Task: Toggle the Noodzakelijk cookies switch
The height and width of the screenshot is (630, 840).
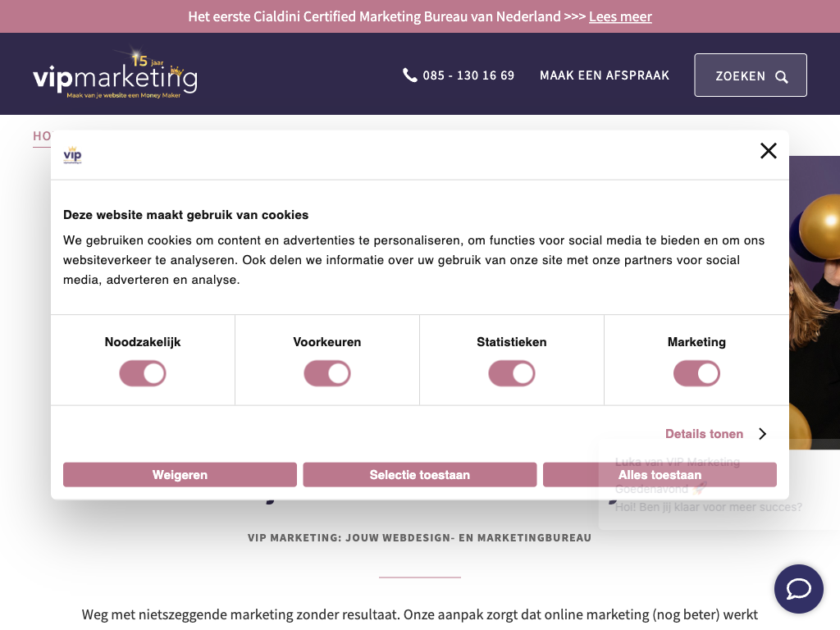Action: [143, 374]
